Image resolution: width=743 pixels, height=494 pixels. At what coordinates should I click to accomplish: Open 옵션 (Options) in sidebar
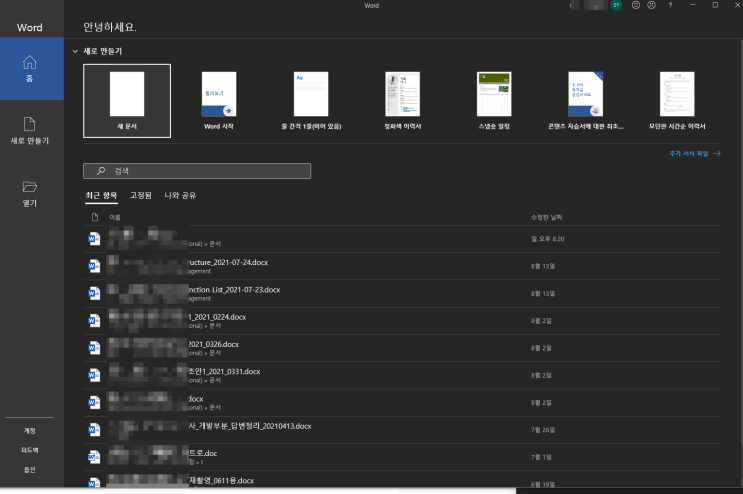[x=29, y=469]
